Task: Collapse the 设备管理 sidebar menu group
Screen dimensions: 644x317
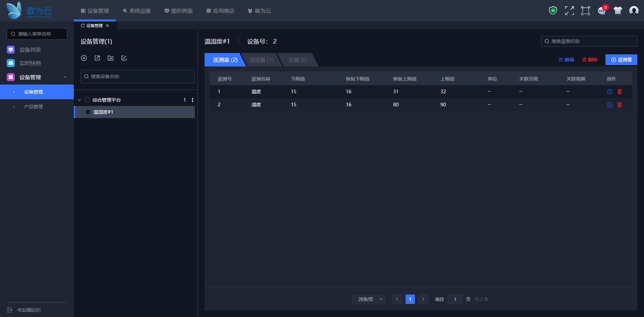Action: 65,77
